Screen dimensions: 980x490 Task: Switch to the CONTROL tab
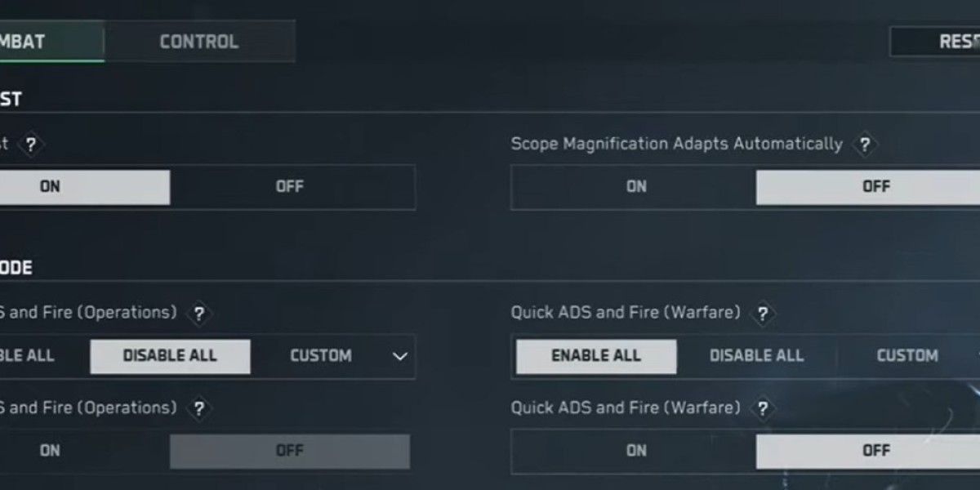199,42
